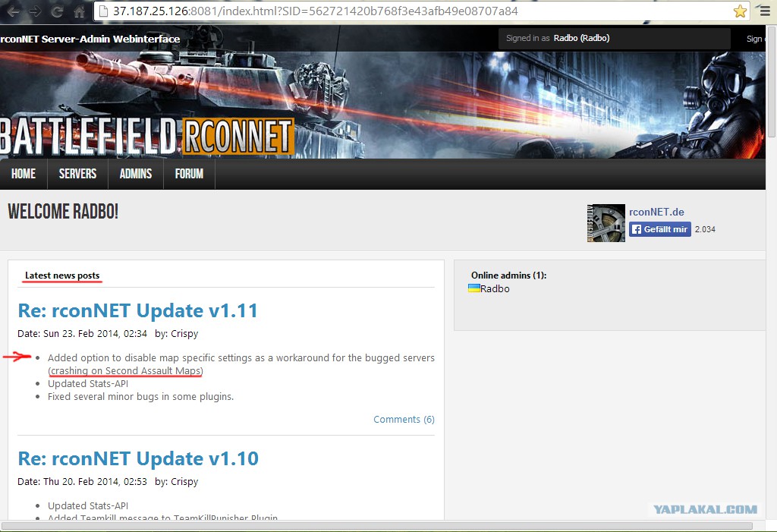Image resolution: width=777 pixels, height=532 pixels.
Task: Open the SERVERS navigation tab
Action: pos(78,174)
